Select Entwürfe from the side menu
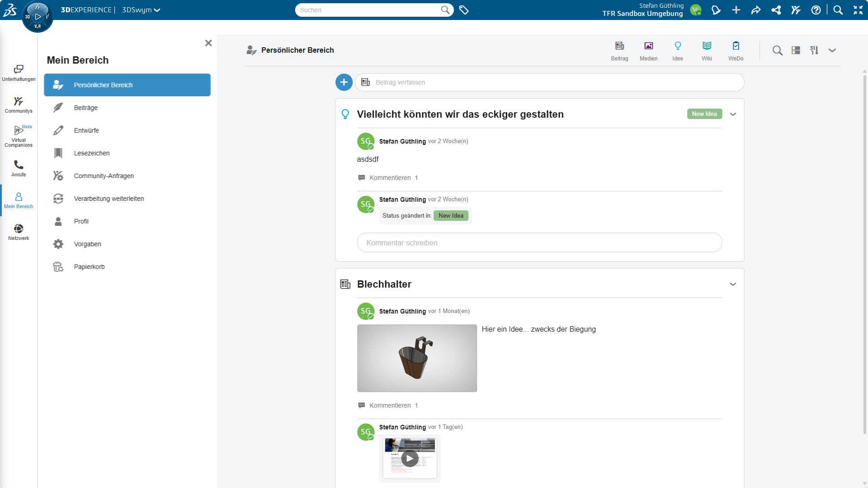 click(x=86, y=130)
